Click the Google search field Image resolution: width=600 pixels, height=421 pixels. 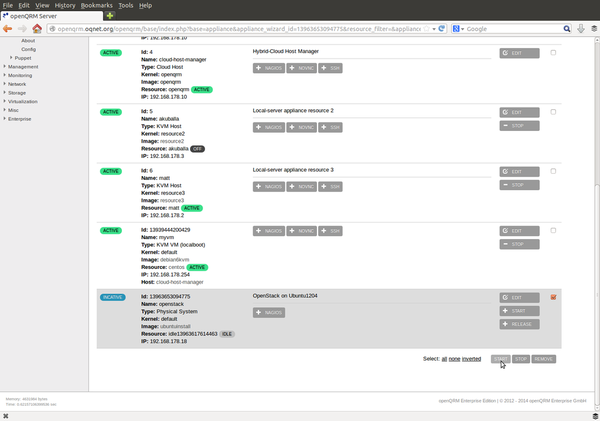(x=514, y=29)
